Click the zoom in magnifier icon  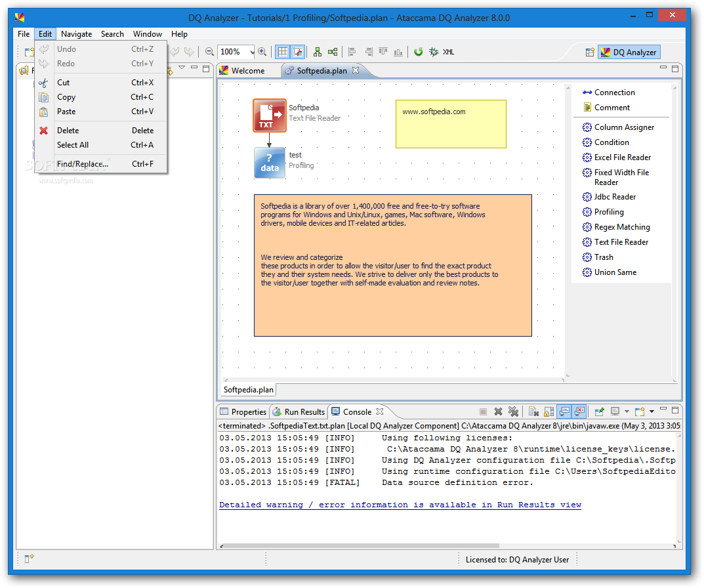pyautogui.click(x=262, y=52)
